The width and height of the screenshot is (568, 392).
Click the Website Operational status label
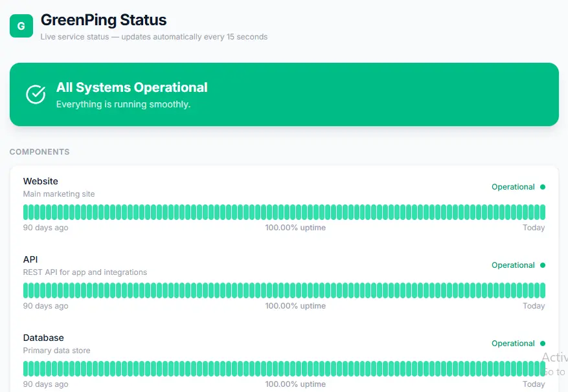point(513,187)
